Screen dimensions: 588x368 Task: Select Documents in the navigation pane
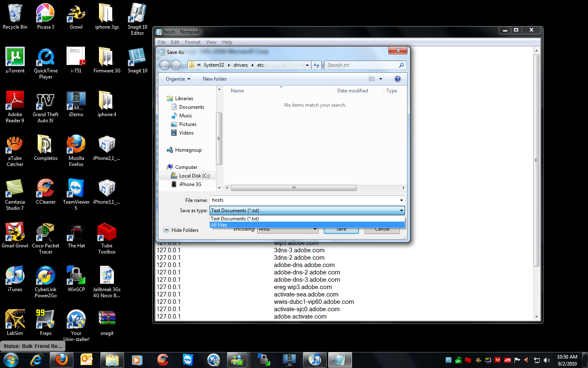click(x=192, y=107)
